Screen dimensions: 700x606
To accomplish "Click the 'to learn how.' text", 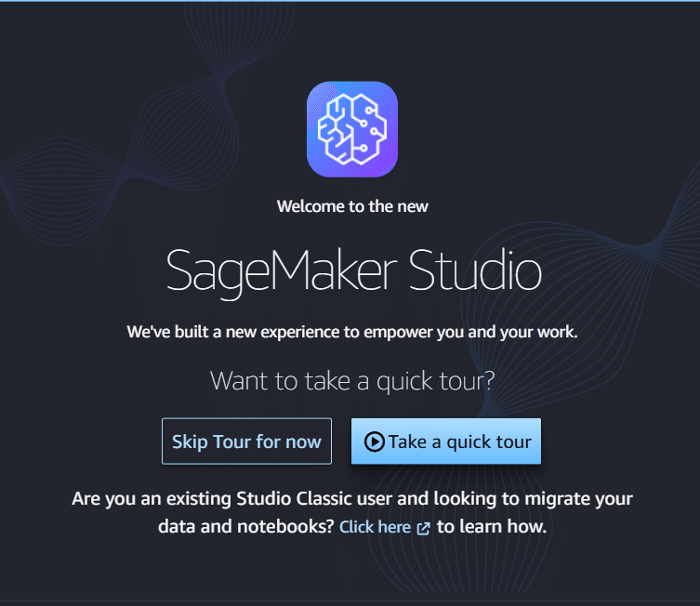I will pos(492,527).
